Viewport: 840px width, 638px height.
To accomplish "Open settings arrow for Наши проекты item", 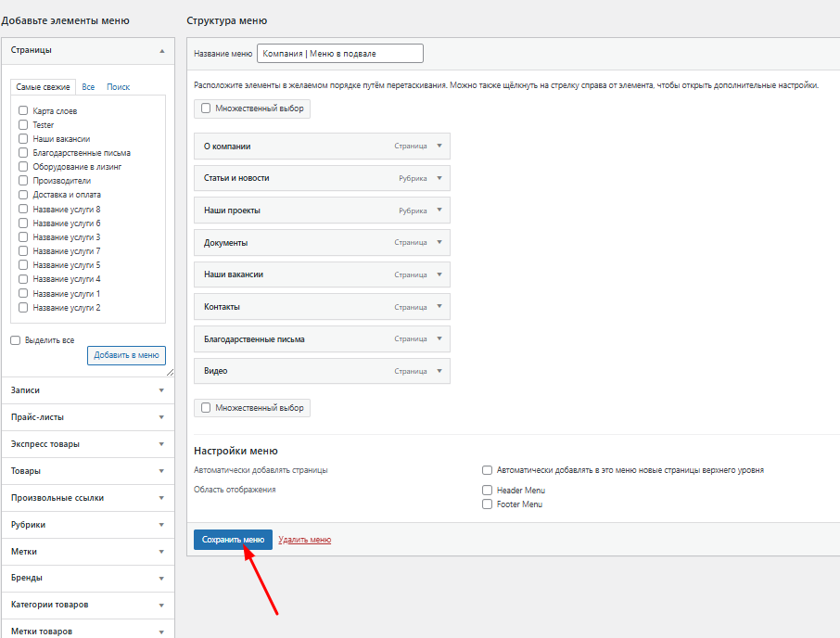I will (x=439, y=211).
